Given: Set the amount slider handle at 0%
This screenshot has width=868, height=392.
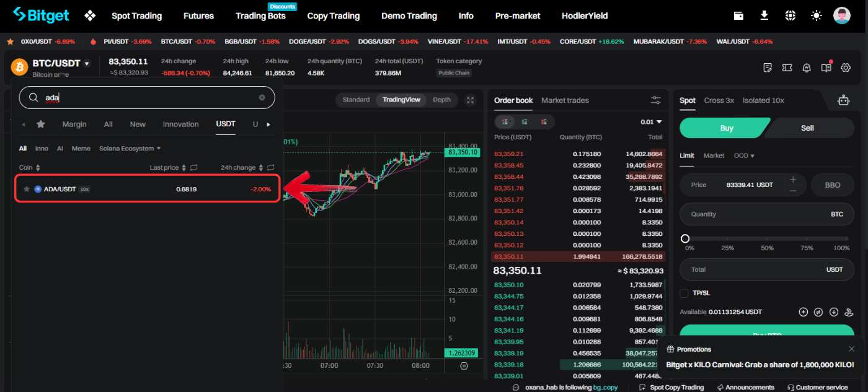Looking at the screenshot, I should click(685, 238).
